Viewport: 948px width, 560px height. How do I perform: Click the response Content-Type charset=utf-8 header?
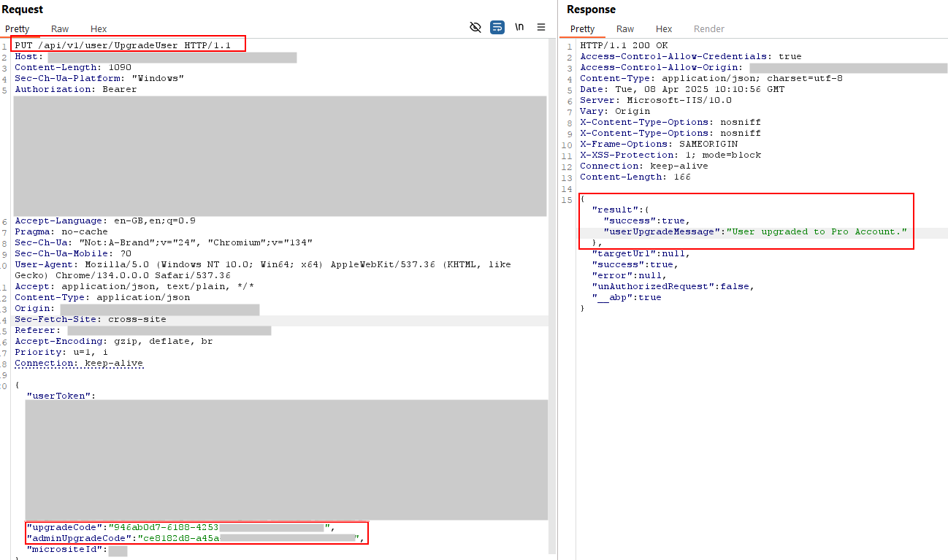click(x=711, y=78)
